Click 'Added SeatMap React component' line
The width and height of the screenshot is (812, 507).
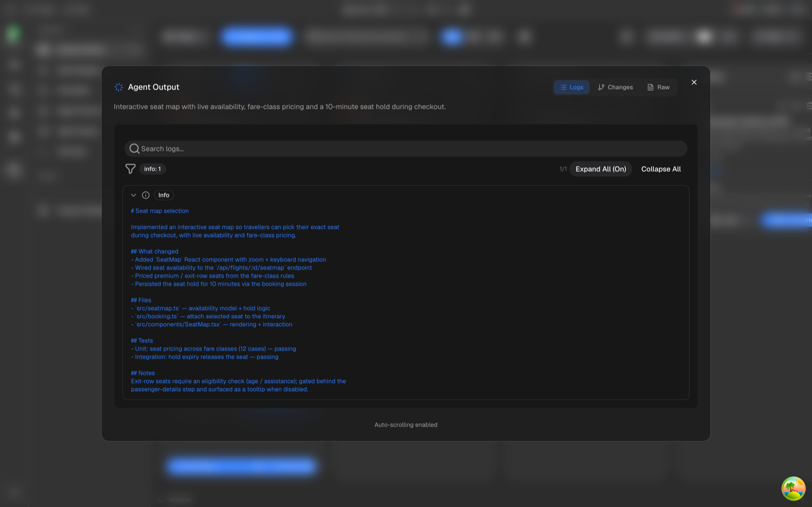(228, 260)
